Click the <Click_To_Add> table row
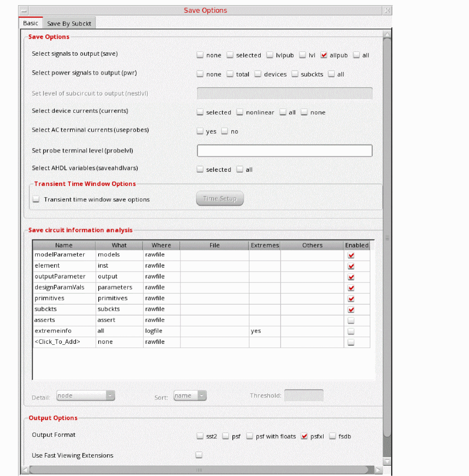The image size is (469, 476). (64, 342)
